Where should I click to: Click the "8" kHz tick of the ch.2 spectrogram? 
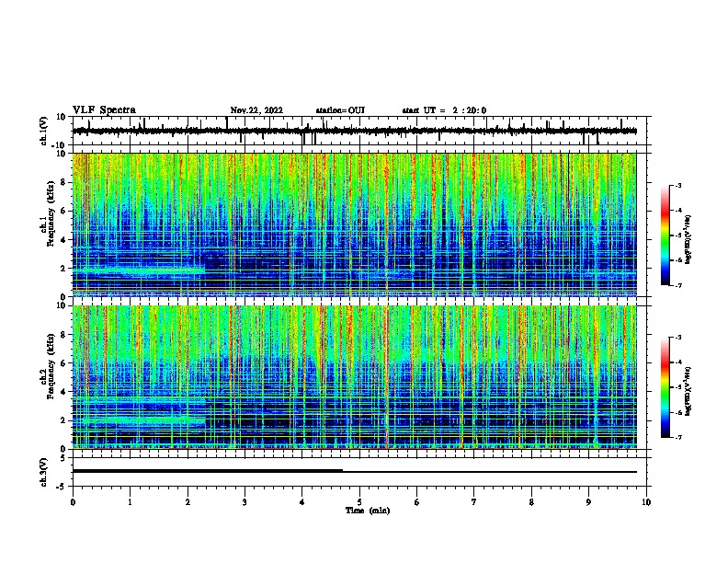click(64, 335)
